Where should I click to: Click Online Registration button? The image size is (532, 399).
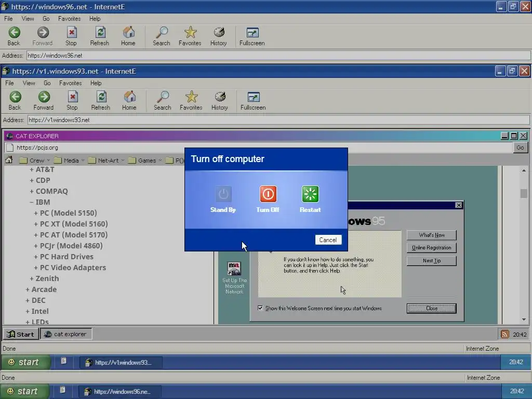tap(432, 248)
